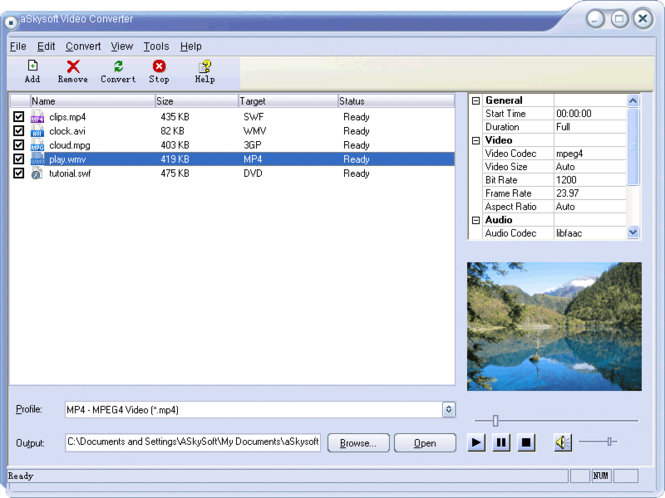The image size is (665, 498).
Task: Open the Tools menu
Action: click(x=156, y=46)
